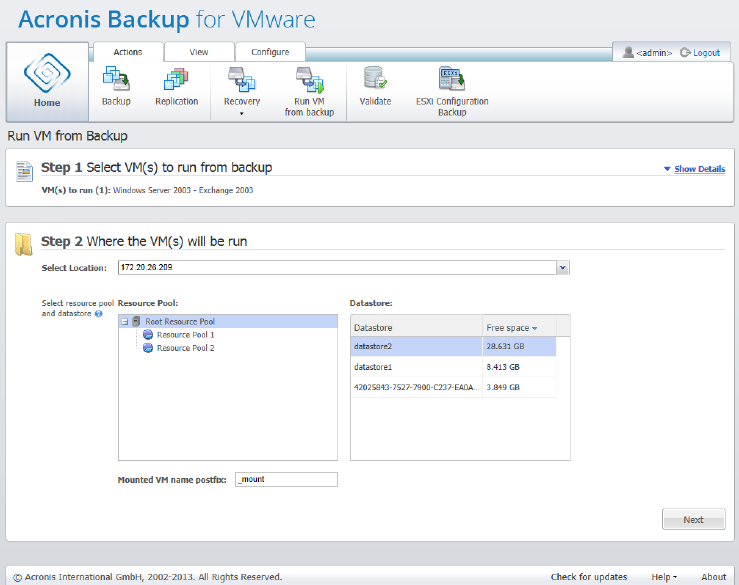
Task: Click the Free space sort arrow
Action: [534, 329]
